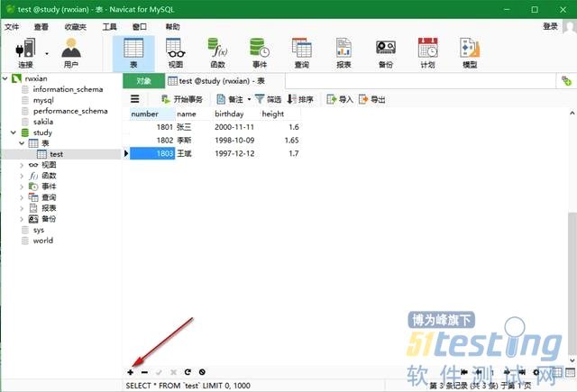Viewport: 577px width, 392px height.
Task: Click the green icon right of the tab bar
Action: coord(566,81)
